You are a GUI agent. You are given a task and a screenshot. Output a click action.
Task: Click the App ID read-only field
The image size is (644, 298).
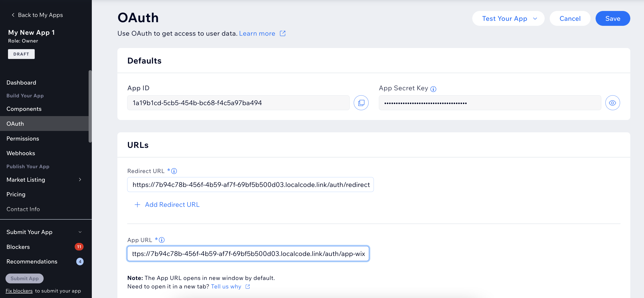(x=238, y=103)
